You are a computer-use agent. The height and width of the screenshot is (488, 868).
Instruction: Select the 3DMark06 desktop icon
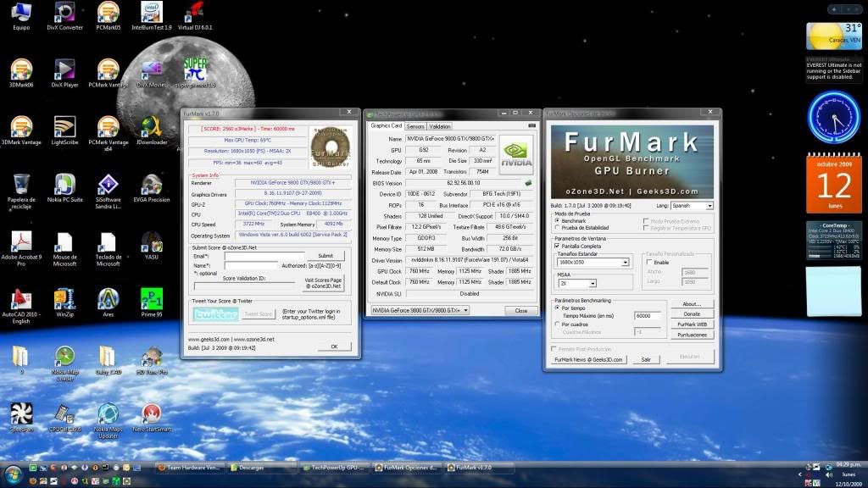(x=21, y=74)
